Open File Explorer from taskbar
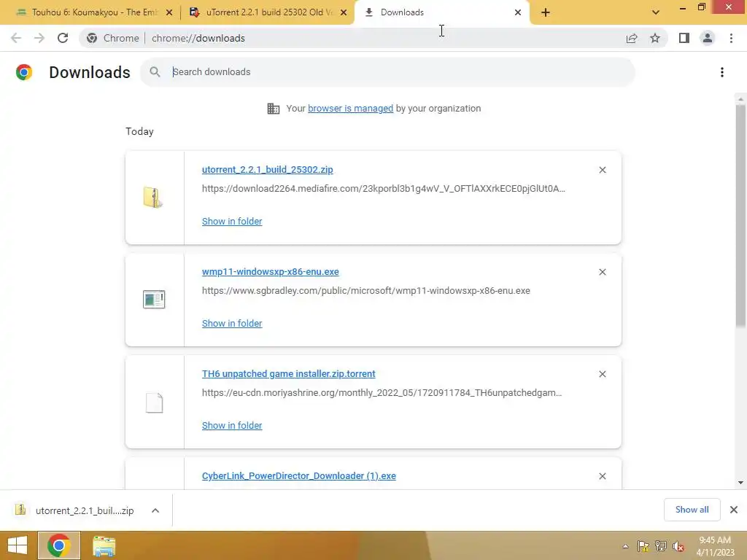This screenshot has height=560, width=747. tap(104, 545)
